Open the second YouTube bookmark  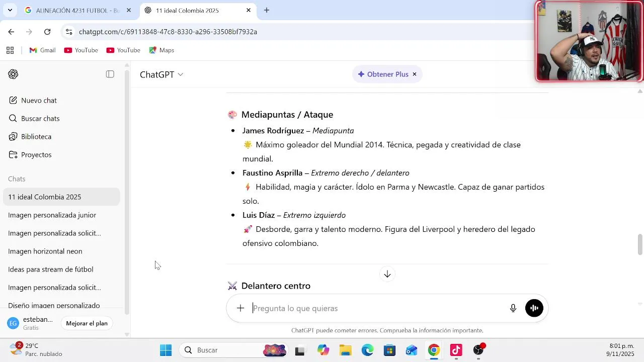pyautogui.click(x=123, y=50)
